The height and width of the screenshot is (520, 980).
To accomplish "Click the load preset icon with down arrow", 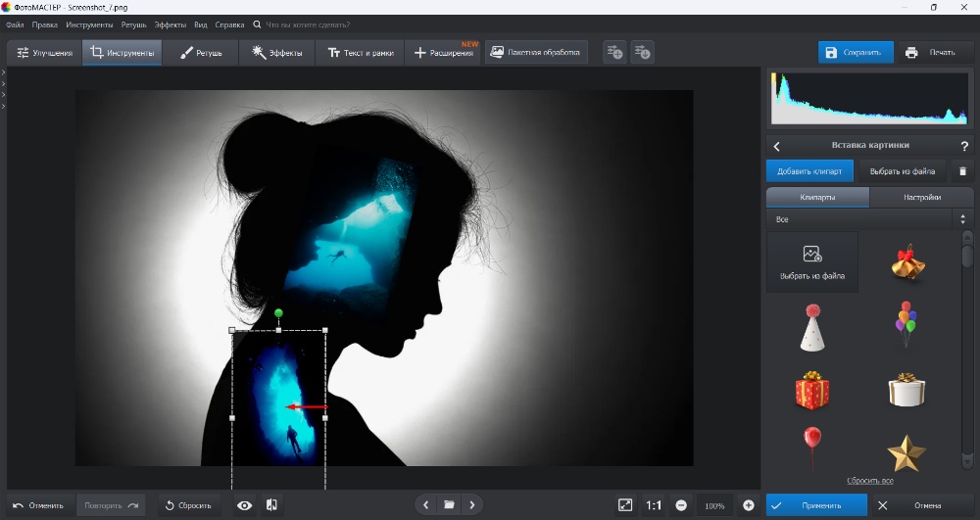I will coord(642,52).
